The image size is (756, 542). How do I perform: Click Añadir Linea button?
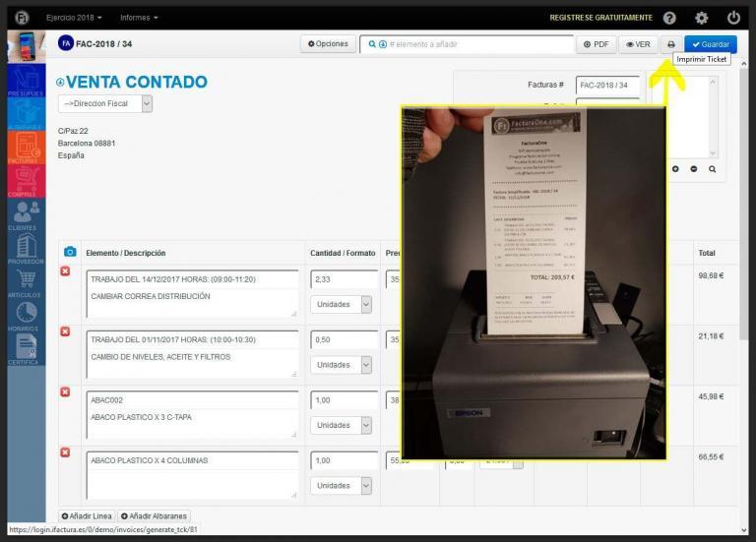87,516
